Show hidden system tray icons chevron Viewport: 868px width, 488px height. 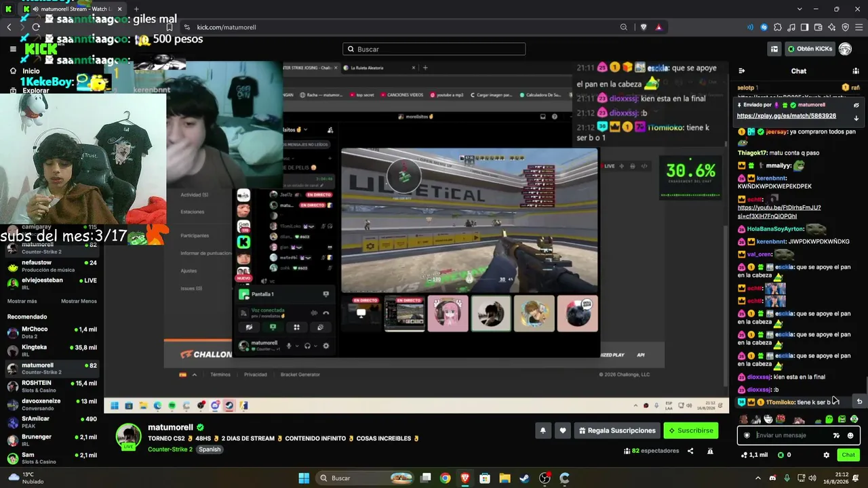coord(758,478)
